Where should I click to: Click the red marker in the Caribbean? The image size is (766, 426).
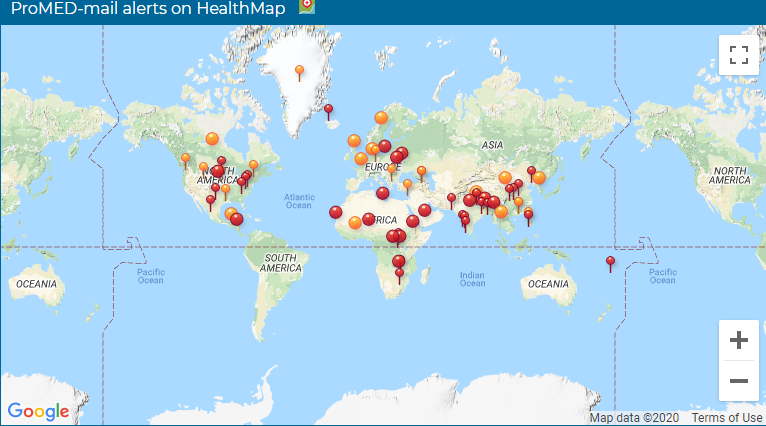click(236, 219)
